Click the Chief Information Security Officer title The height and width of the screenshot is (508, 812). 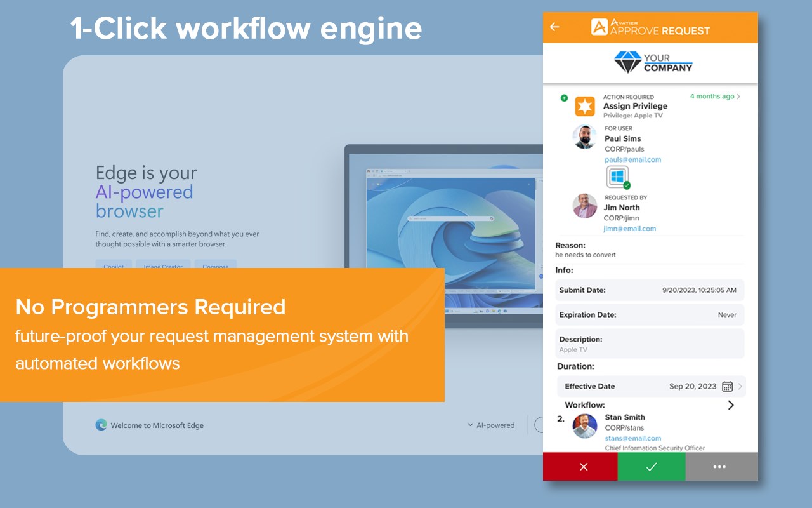click(x=655, y=448)
